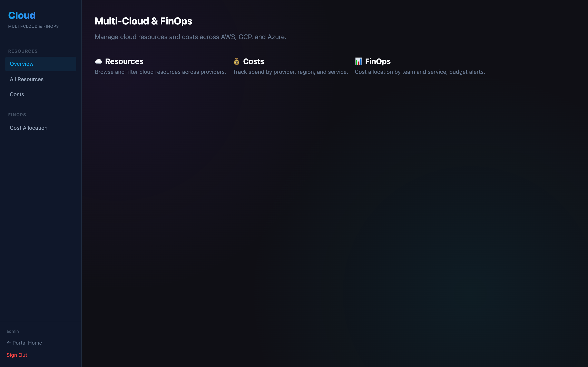
Task: Open Cost Allocation under FinOps
Action: point(29,128)
